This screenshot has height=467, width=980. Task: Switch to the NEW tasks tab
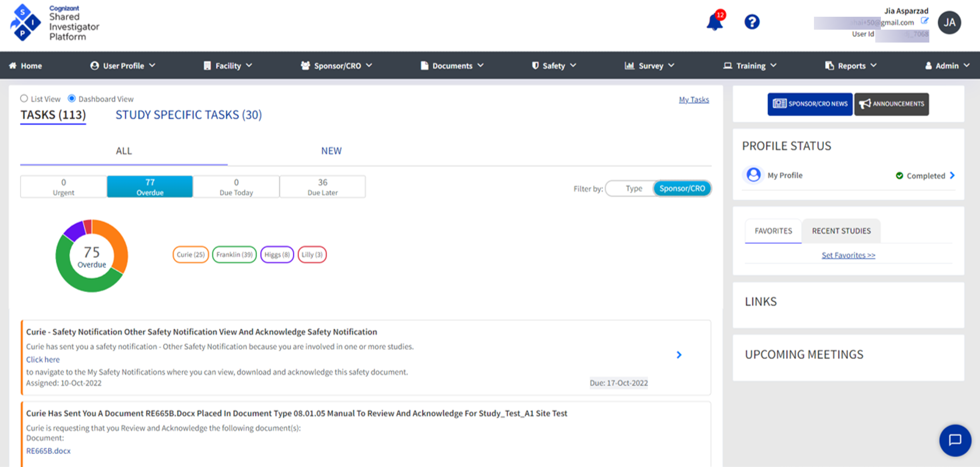click(331, 151)
